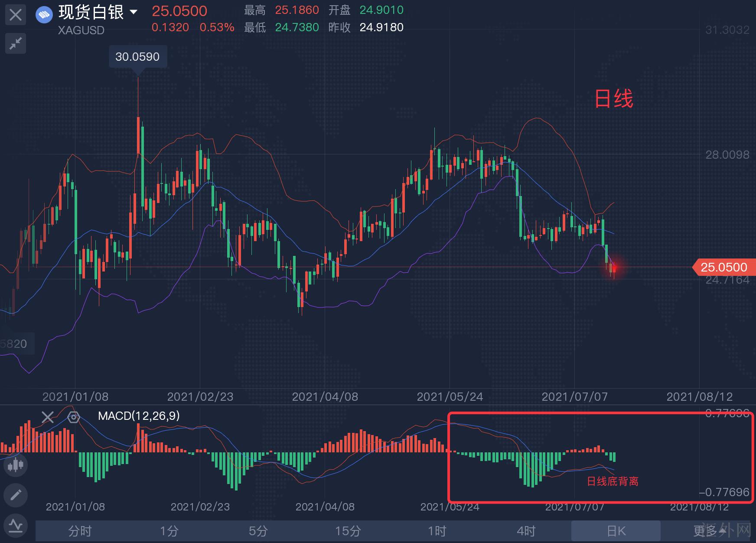Click the blue silver-bars instrument logo
Screen dimensions: 756x543
(x=44, y=15)
